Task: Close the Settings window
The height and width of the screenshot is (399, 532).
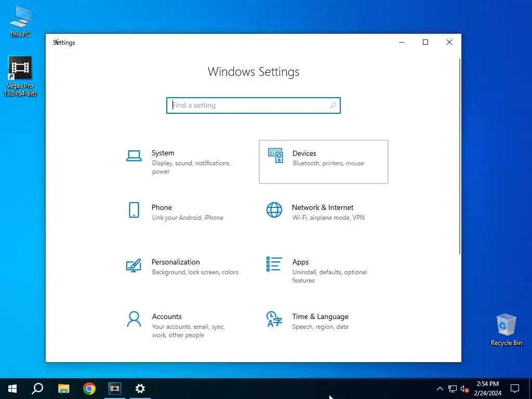Action: click(x=449, y=42)
